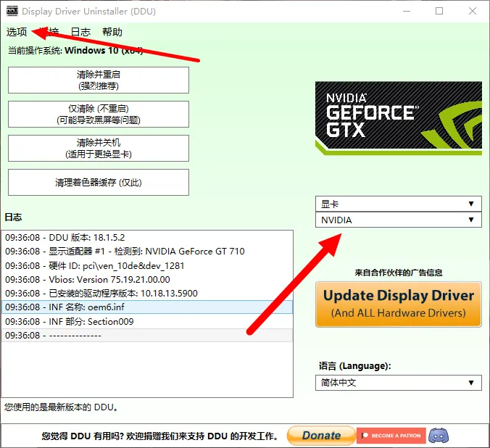Click the 您使用的是最新版本的 DDU status text

pos(61,407)
